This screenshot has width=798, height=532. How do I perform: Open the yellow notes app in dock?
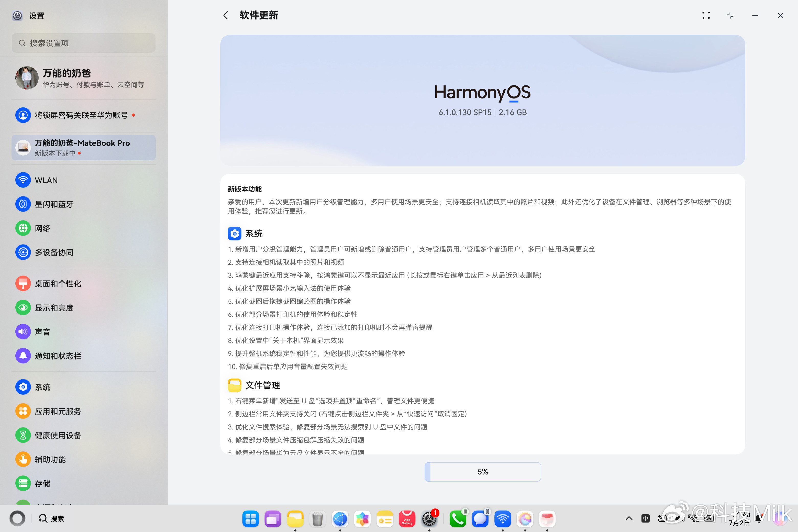pyautogui.click(x=385, y=519)
